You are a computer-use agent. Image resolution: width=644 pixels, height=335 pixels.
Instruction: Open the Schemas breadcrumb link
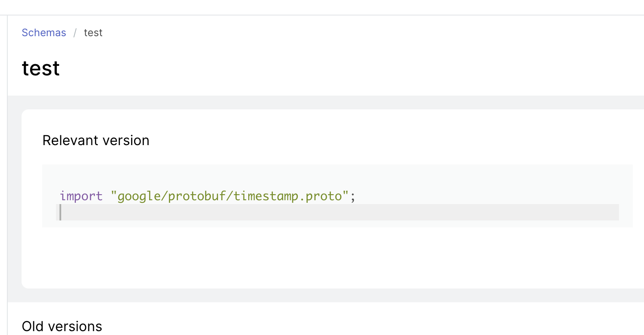[44, 32]
